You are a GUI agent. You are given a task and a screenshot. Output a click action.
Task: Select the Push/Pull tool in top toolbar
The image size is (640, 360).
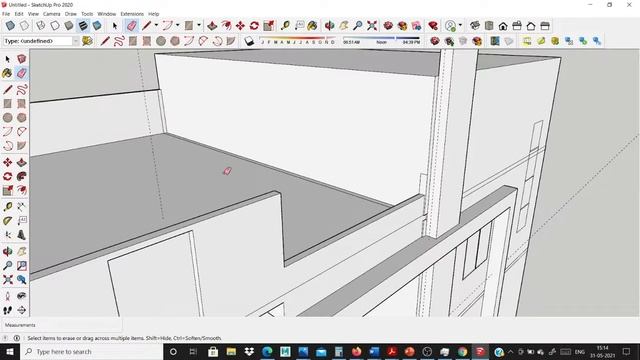point(212,26)
